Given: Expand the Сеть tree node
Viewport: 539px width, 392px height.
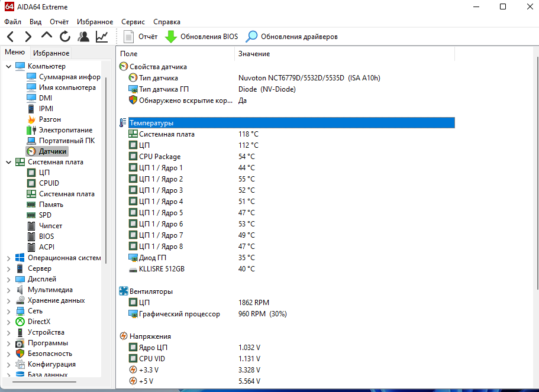Looking at the screenshot, I should [9, 311].
